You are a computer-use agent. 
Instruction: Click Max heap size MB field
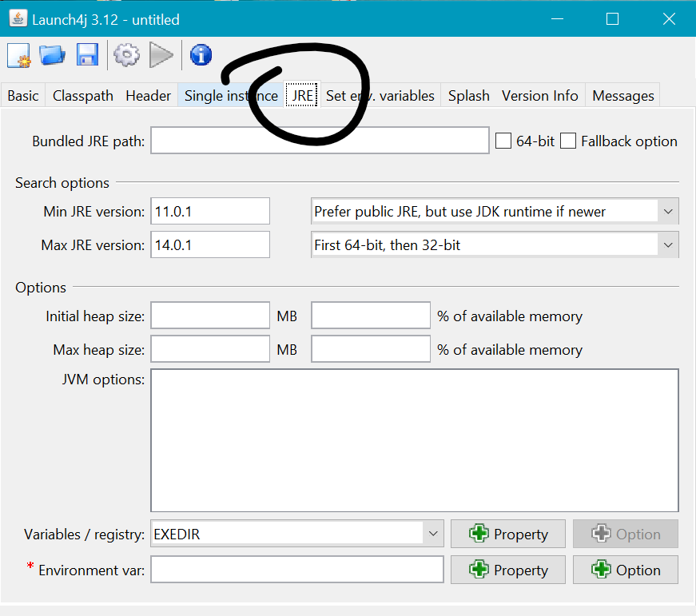(210, 349)
